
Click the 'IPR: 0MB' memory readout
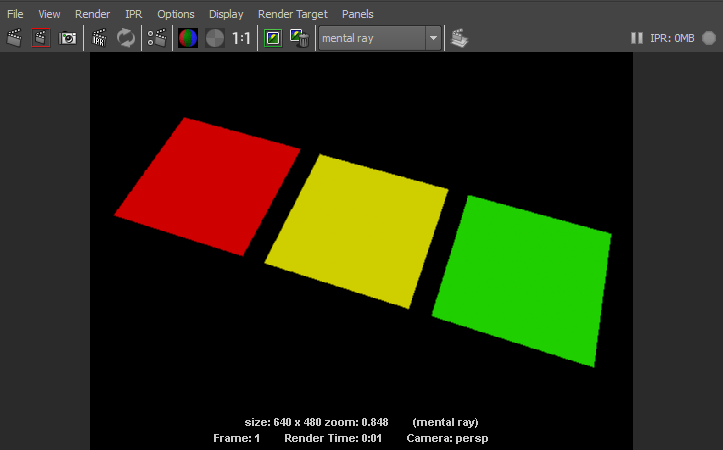pos(672,38)
